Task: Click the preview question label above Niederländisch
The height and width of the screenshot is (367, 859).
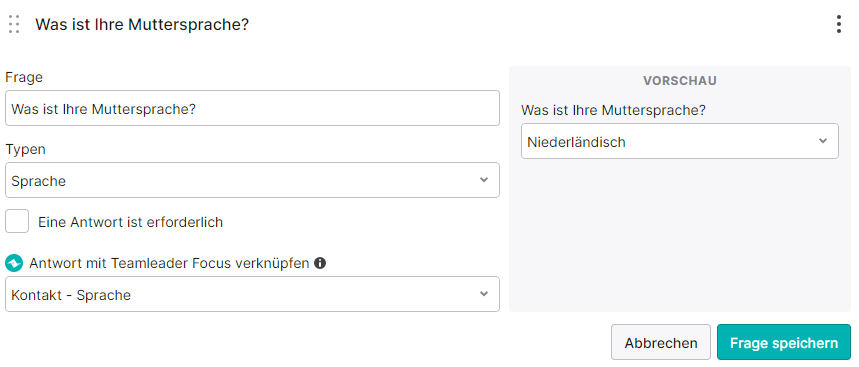Action: [613, 111]
